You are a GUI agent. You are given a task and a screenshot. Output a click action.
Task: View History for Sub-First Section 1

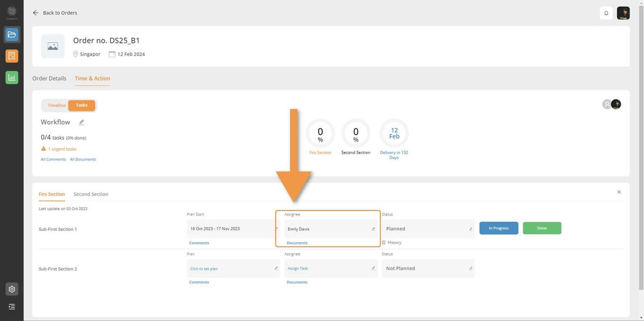click(x=392, y=243)
